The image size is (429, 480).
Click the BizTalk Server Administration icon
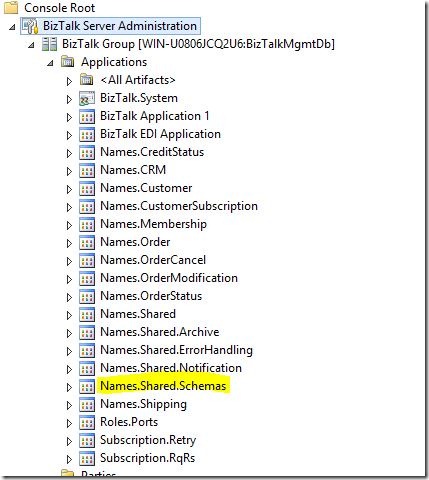click(30, 26)
